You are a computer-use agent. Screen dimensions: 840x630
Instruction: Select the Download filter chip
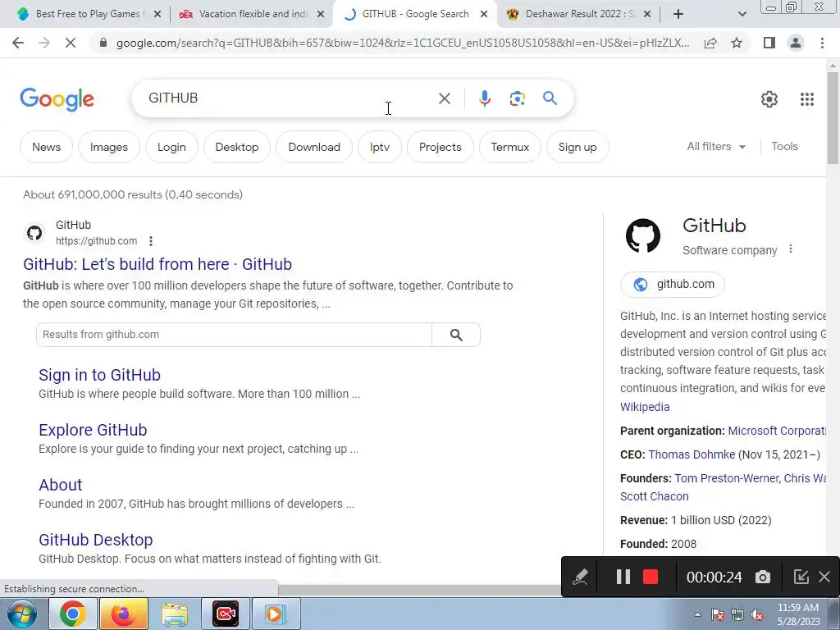[314, 147]
